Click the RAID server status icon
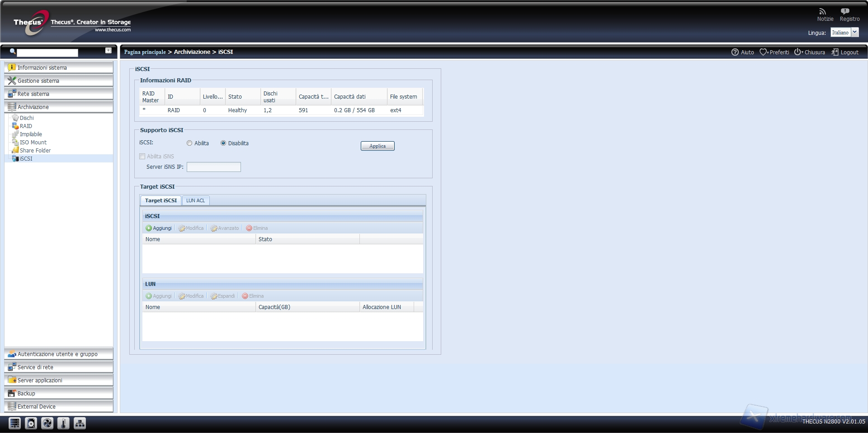This screenshot has height=433, width=868. tap(14, 423)
